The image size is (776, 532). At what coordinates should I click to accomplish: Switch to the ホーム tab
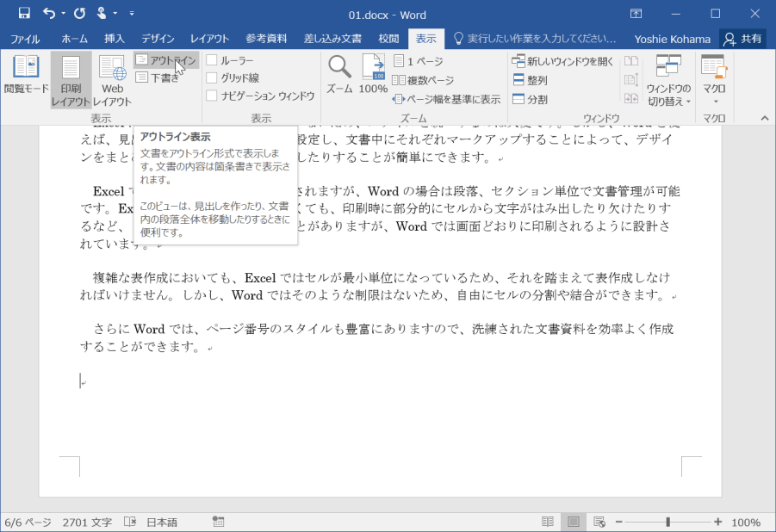[x=74, y=39]
